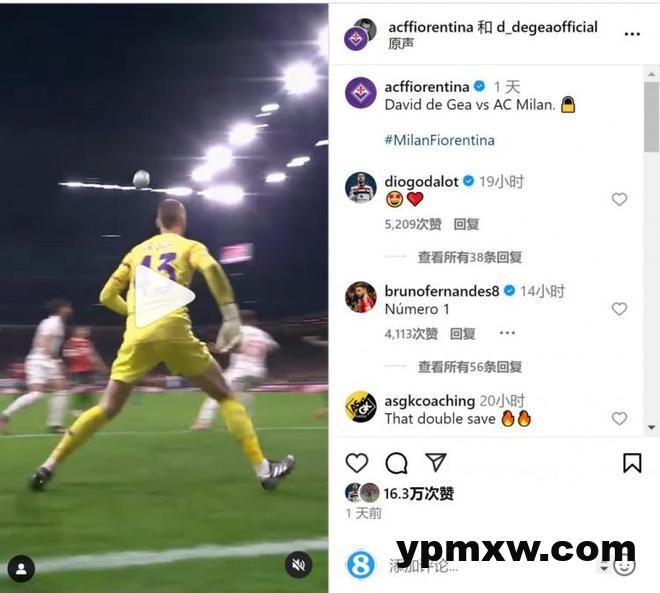The image size is (660, 593).
Task: Open the #MilanFiorentina hashtag
Action: point(439,140)
